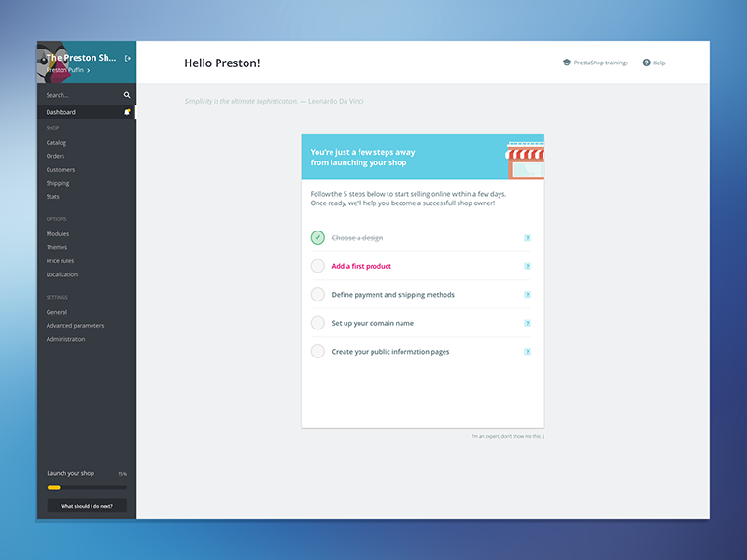Image resolution: width=747 pixels, height=560 pixels.
Task: Click the Launch your shop progress bar
Action: (x=86, y=485)
